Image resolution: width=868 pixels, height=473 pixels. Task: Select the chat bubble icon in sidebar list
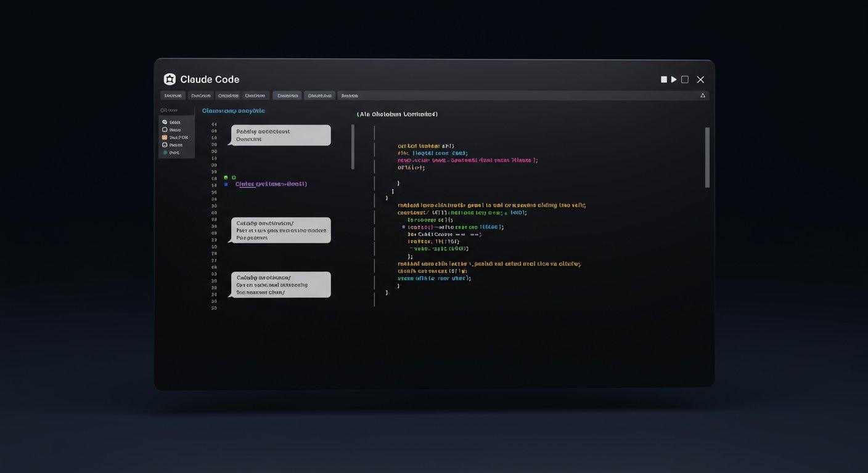point(165,122)
